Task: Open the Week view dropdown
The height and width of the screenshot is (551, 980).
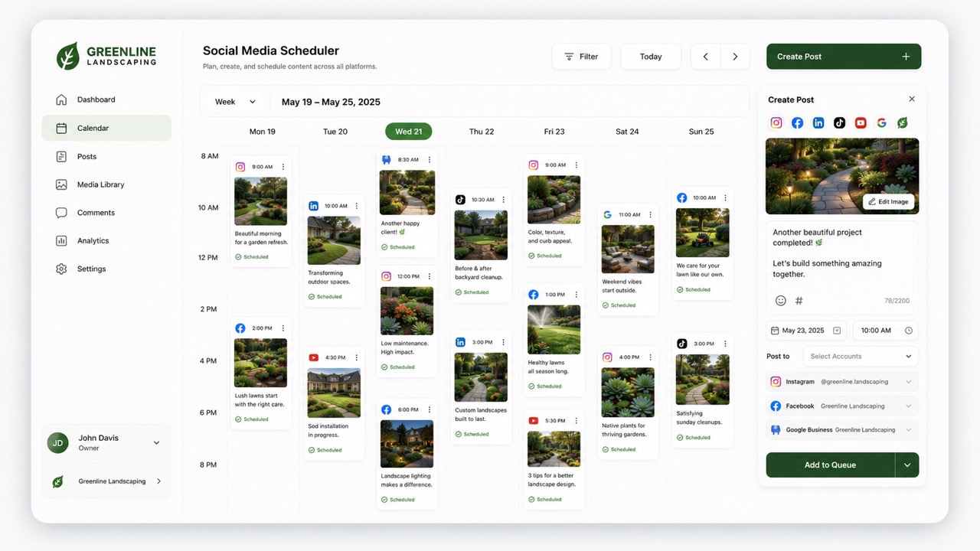Action: pyautogui.click(x=235, y=102)
